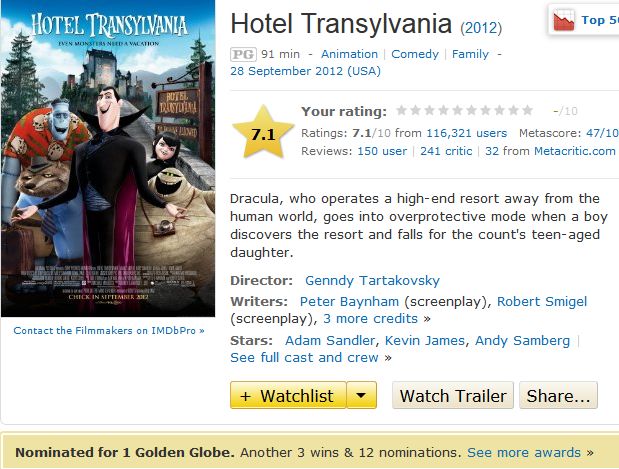View the 241 critic reviews
619x469 pixels.
(x=445, y=151)
